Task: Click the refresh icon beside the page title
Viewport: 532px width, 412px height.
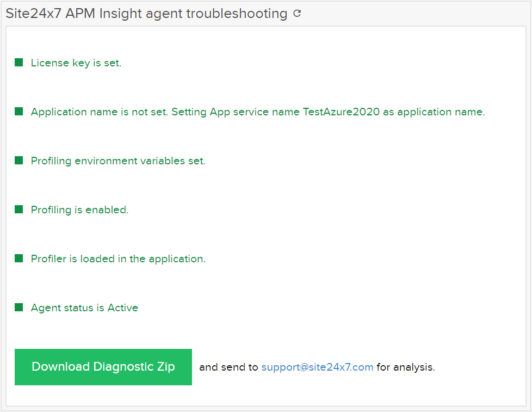Action: point(296,14)
